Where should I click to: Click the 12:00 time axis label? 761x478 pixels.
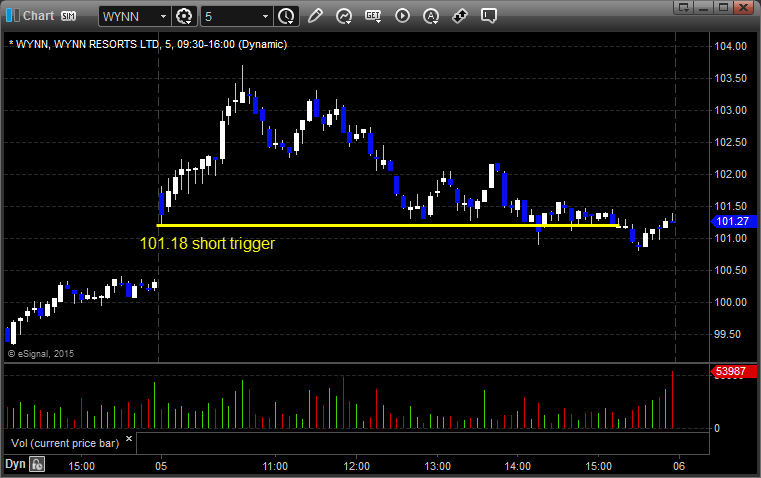pyautogui.click(x=357, y=466)
